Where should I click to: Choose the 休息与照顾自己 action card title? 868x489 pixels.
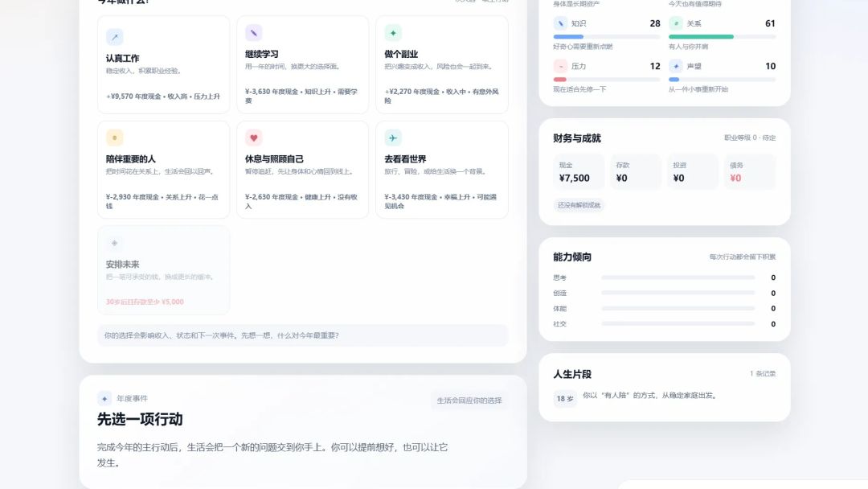(275, 159)
